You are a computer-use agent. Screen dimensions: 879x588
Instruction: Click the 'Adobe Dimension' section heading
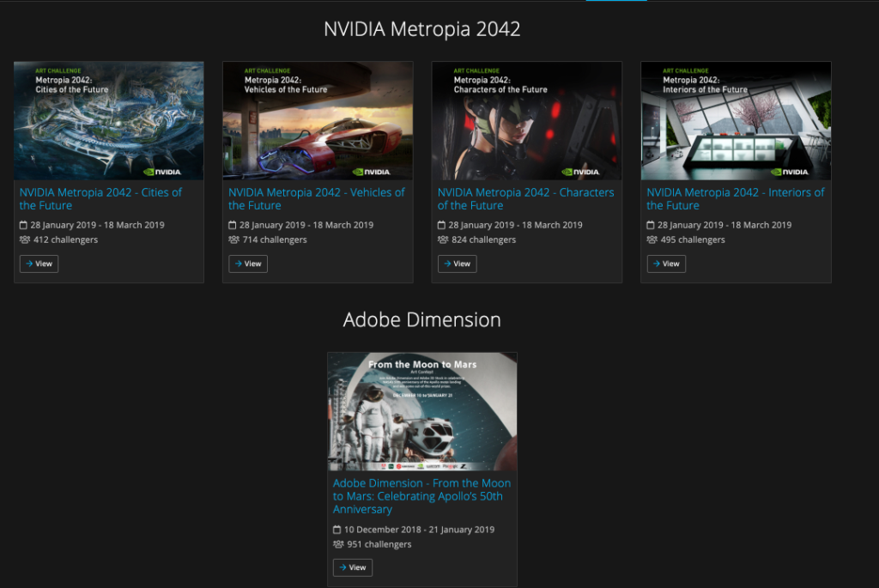click(422, 320)
